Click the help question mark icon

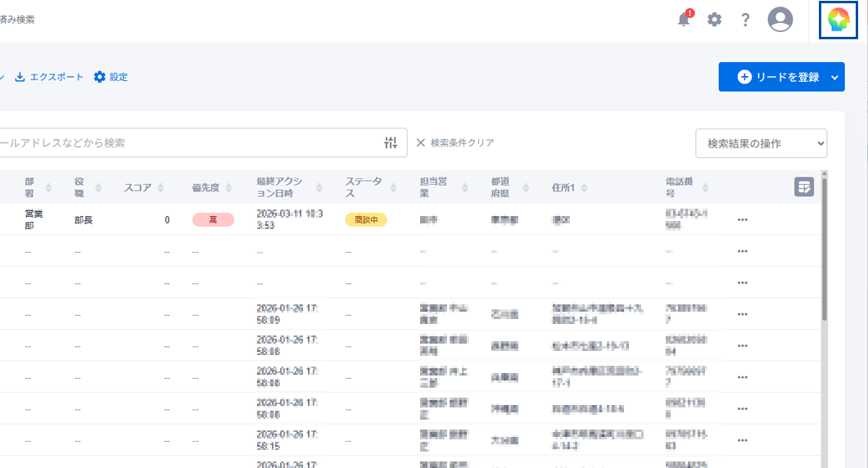tap(745, 20)
